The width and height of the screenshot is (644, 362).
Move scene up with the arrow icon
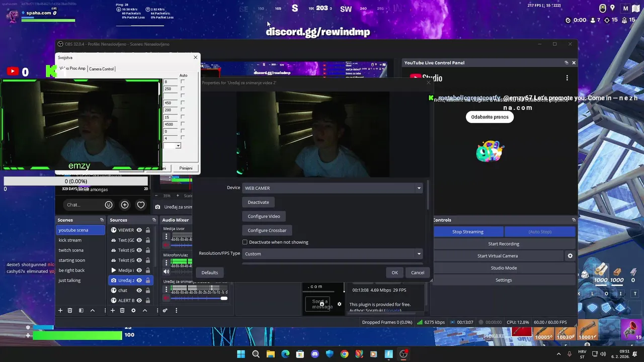coord(93,311)
